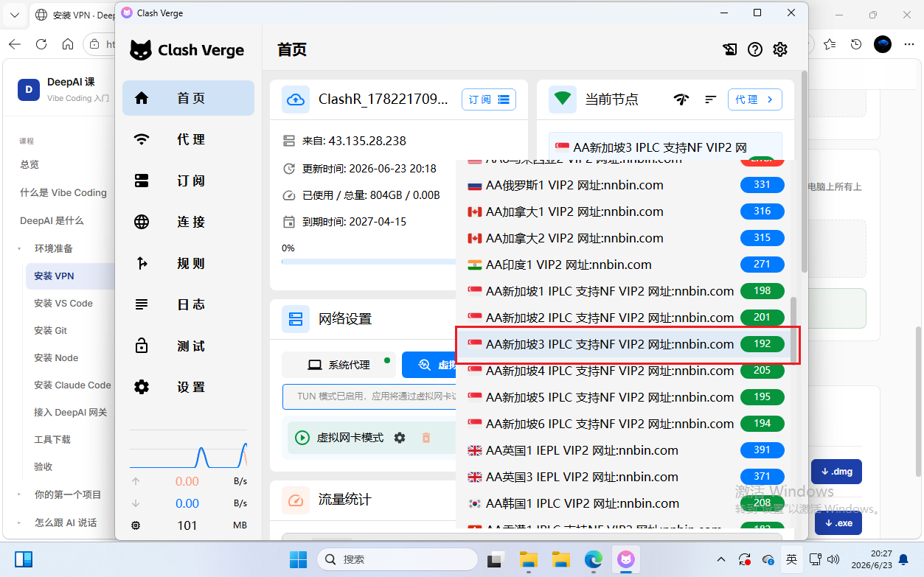
Task: Open 安装 VS Code lesson link
Action: coord(63,304)
